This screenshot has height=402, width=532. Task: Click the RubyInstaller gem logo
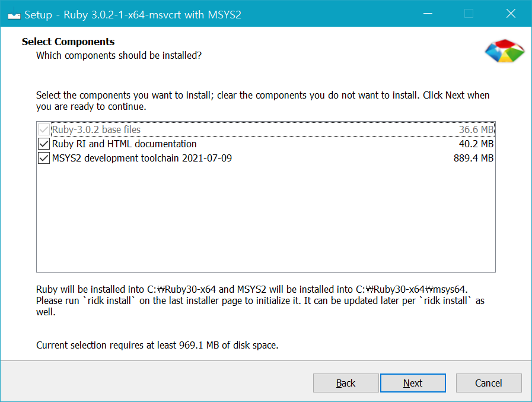505,51
